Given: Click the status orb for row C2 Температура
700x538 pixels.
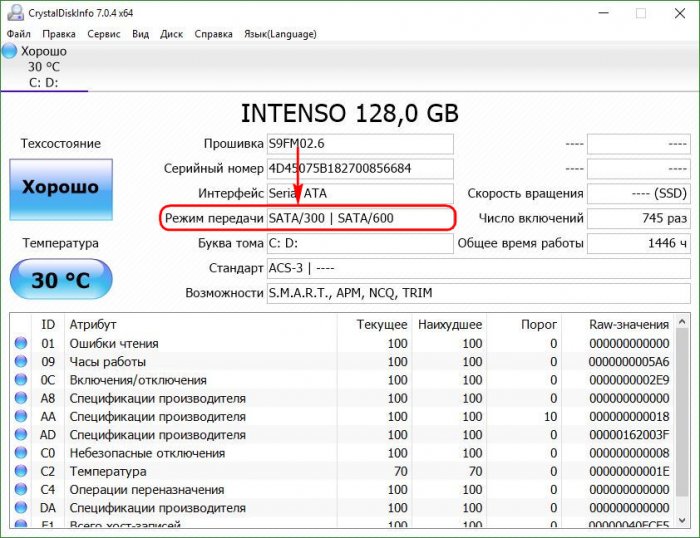Looking at the screenshot, I should coord(21,471).
